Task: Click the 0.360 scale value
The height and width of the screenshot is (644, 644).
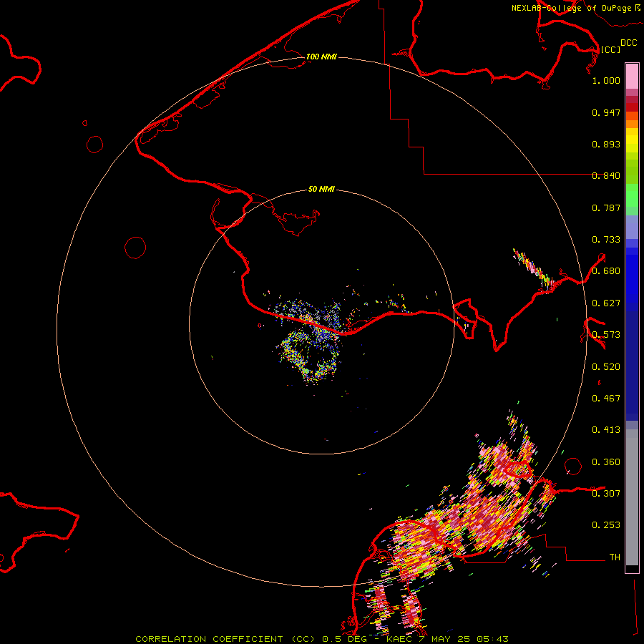Action: tap(606, 462)
